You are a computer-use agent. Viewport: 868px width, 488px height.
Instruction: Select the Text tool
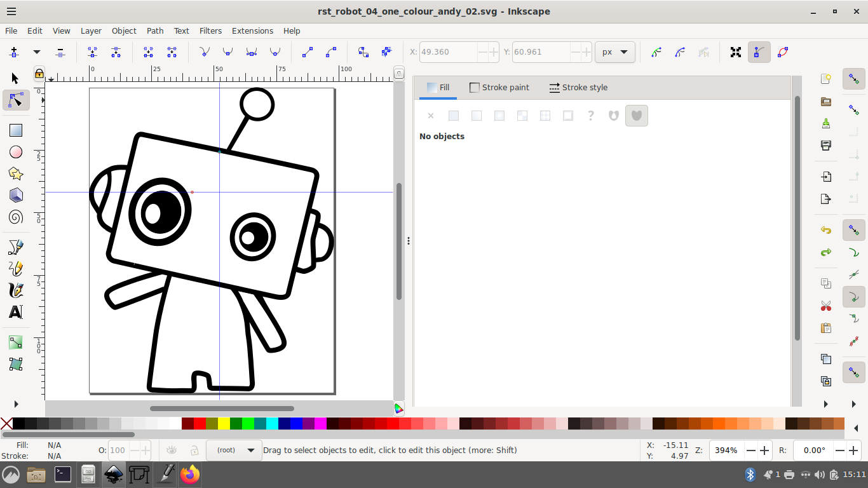[x=15, y=312]
